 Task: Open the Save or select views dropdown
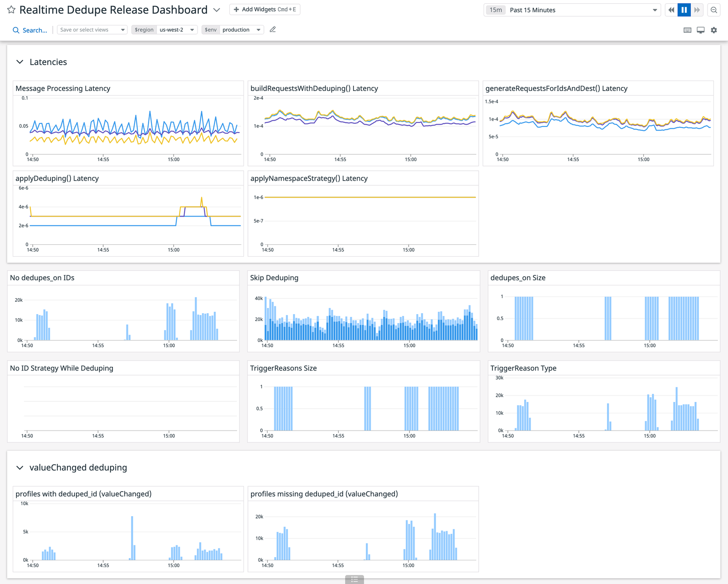click(92, 30)
